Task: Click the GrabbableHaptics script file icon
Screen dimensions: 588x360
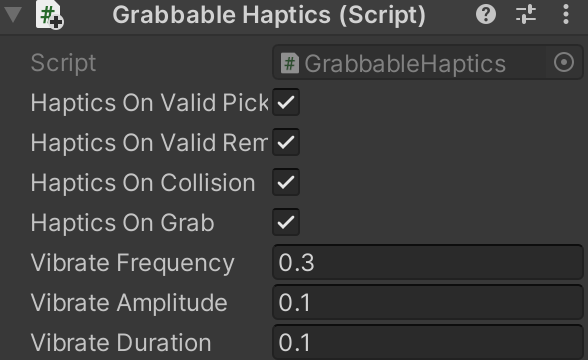Action: (290, 63)
